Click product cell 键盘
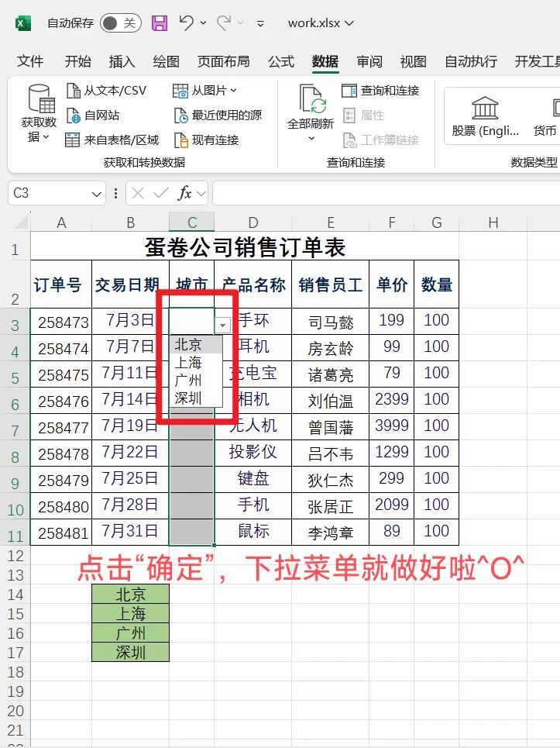Image resolution: width=560 pixels, height=748 pixels. pyautogui.click(x=253, y=479)
